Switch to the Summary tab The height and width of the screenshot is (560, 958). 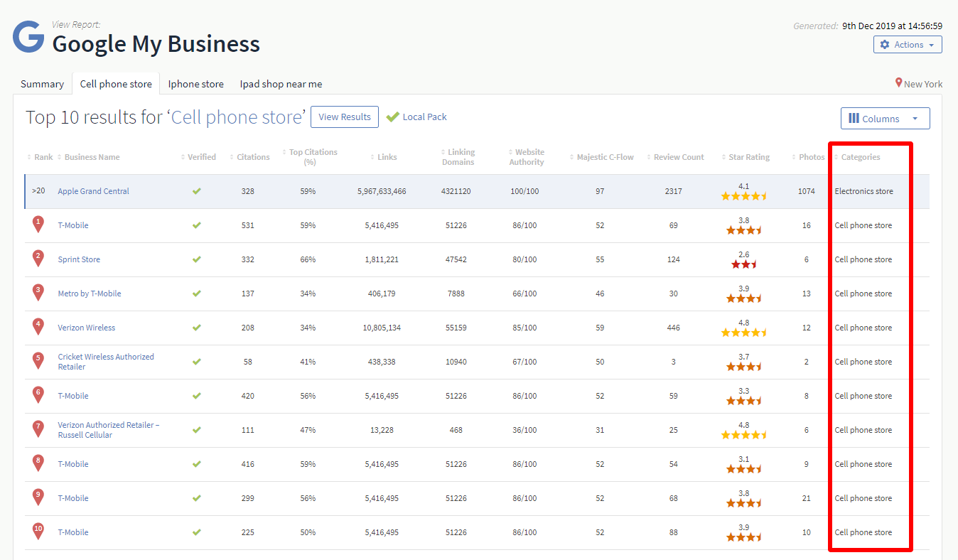pos(42,84)
